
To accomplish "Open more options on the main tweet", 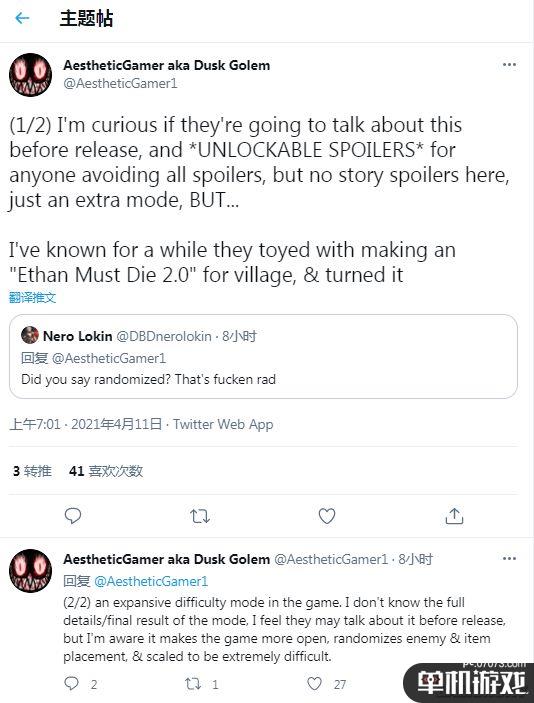I will [509, 65].
